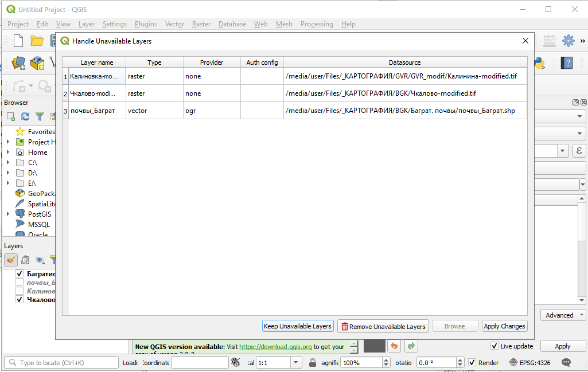Open the scale 1:1 dropdown
Viewport: 588px width, 372px height.
click(296, 362)
